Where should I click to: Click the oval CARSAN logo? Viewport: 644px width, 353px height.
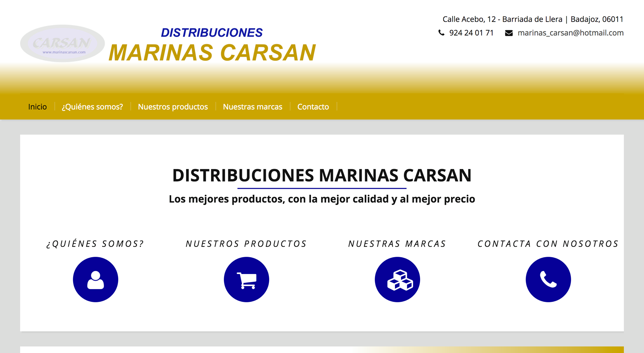62,43
